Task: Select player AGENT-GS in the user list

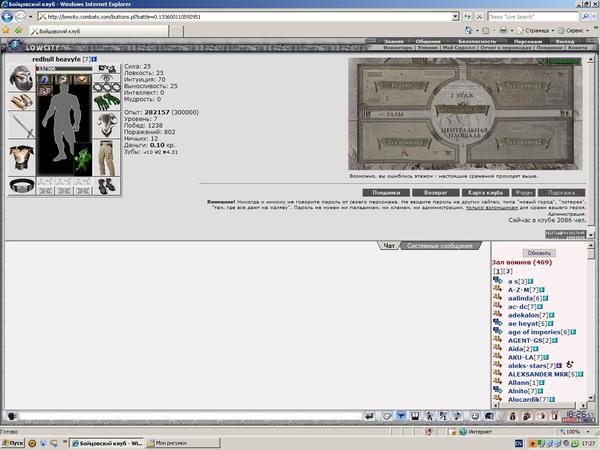Action: 525,340
